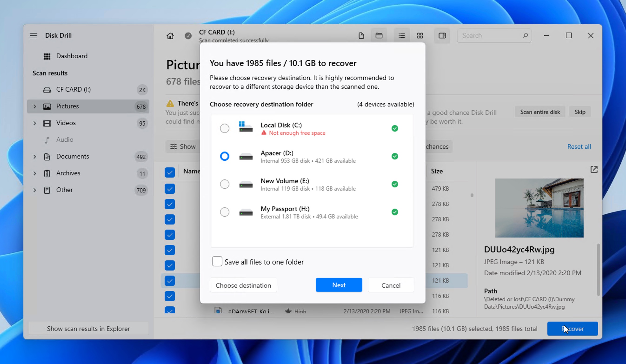Viewport: 626px width, 364px height.
Task: Click Choose destination button
Action: click(243, 285)
